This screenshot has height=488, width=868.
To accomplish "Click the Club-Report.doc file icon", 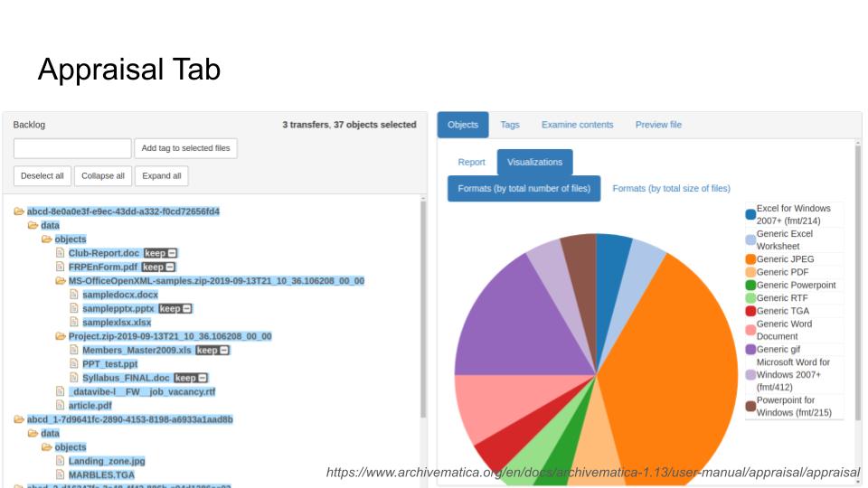I will pyautogui.click(x=61, y=253).
